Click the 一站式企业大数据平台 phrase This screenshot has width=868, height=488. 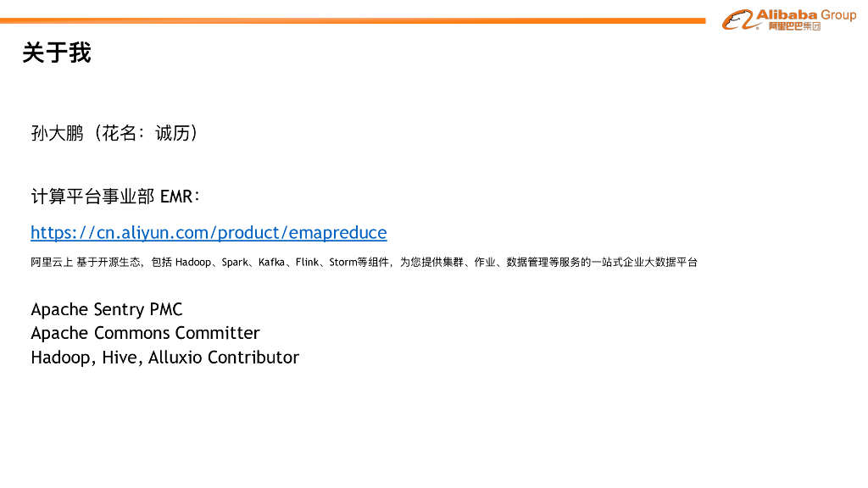[644, 263]
